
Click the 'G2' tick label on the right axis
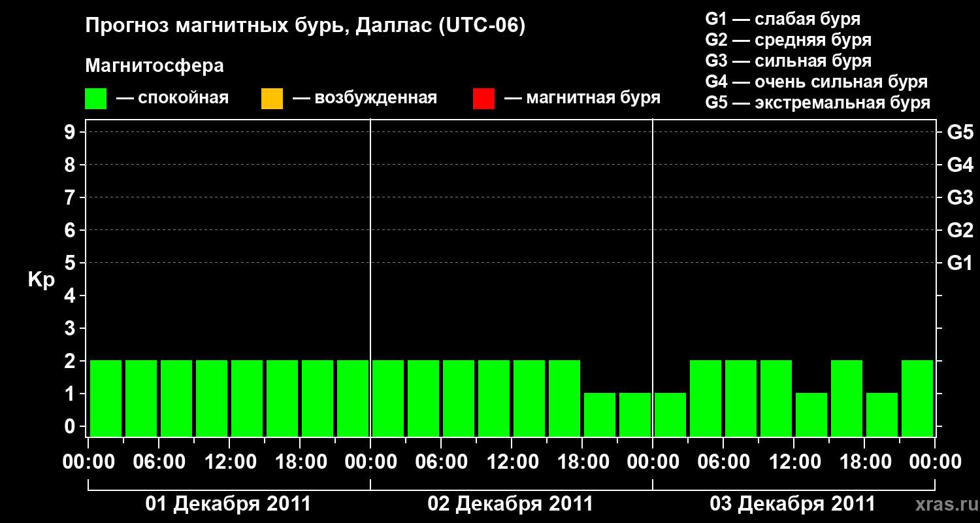tap(960, 230)
